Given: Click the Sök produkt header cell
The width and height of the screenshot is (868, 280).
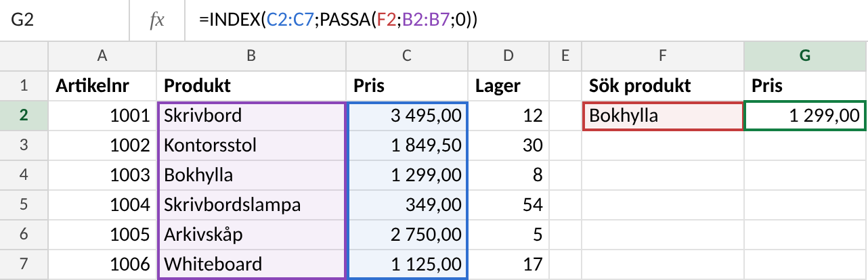Looking at the screenshot, I should click(663, 85).
